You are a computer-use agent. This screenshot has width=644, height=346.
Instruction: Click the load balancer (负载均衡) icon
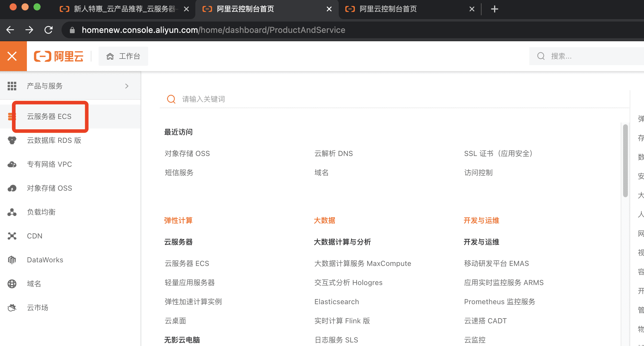tap(12, 212)
